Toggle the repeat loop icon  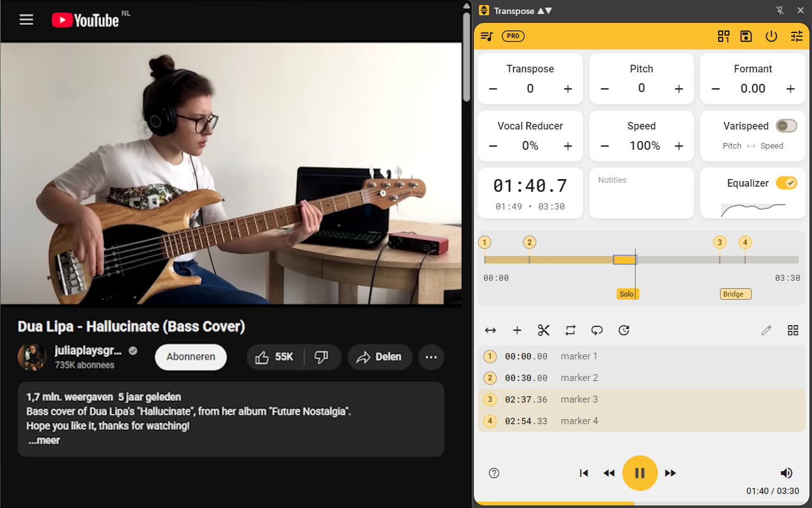(x=570, y=330)
